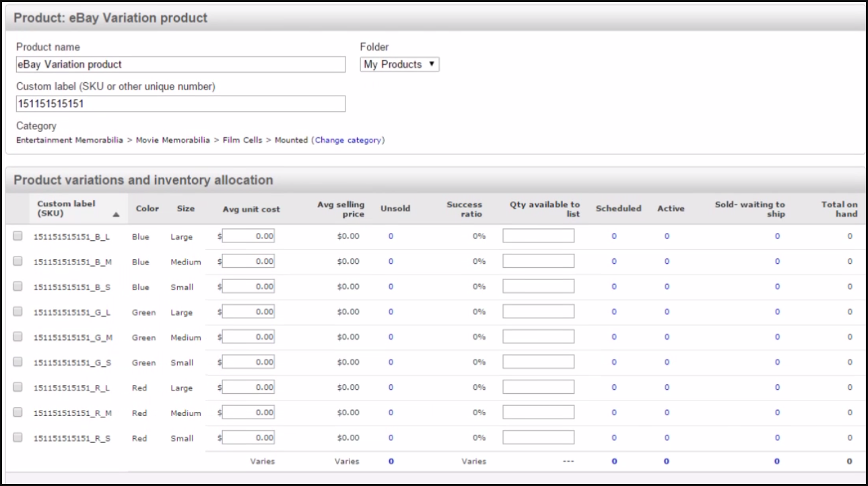The width and height of the screenshot is (868, 486).
Task: Open the Folder dropdown showing My Products
Action: click(x=400, y=65)
